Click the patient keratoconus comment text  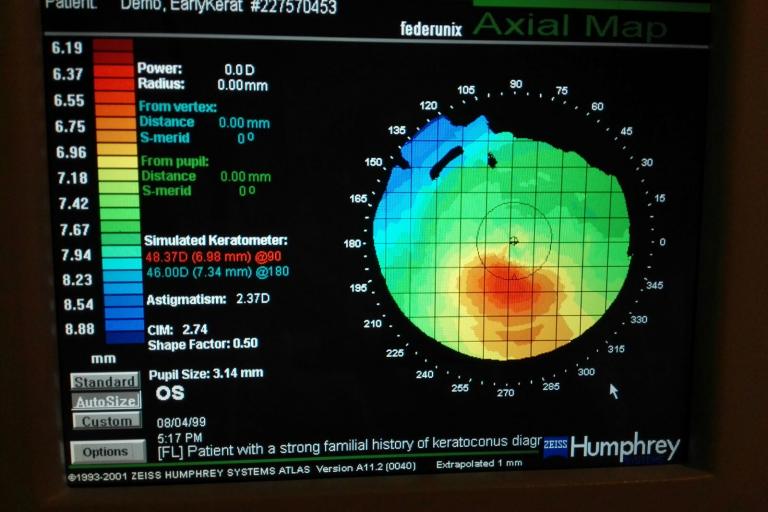(348, 449)
